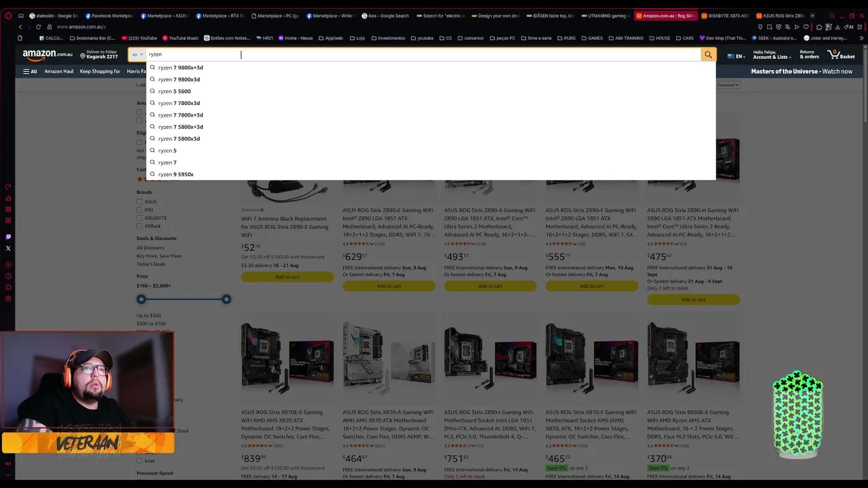Click the Amazon.com.au logo
Viewport: 868px width, 488px height.
[x=47, y=54]
